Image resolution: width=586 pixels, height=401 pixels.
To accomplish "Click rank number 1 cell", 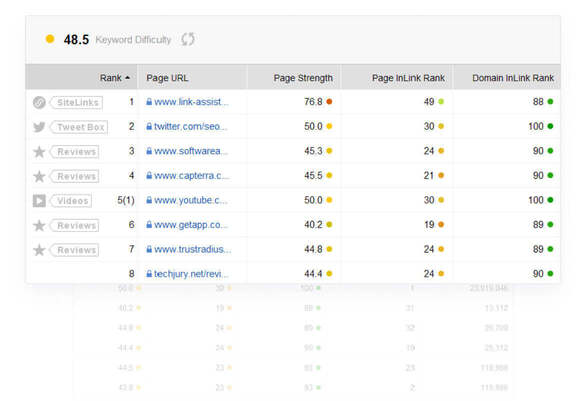I will point(132,102).
